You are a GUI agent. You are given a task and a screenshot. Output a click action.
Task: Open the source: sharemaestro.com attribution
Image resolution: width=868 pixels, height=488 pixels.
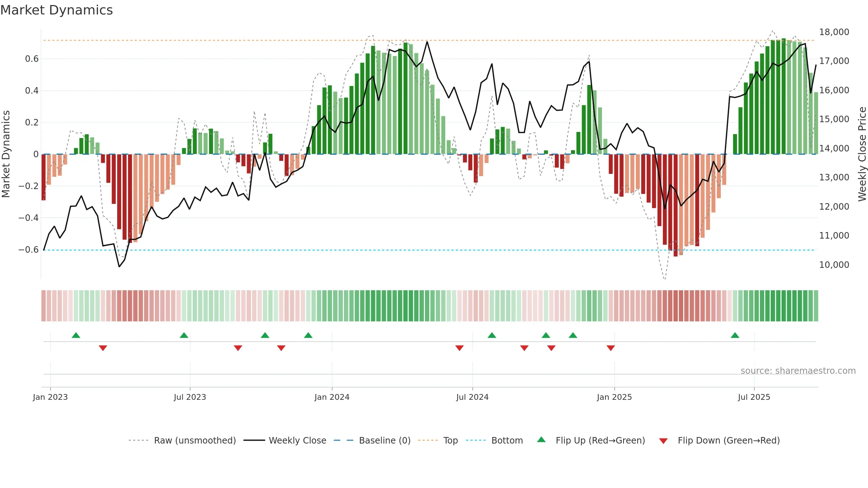tap(798, 371)
